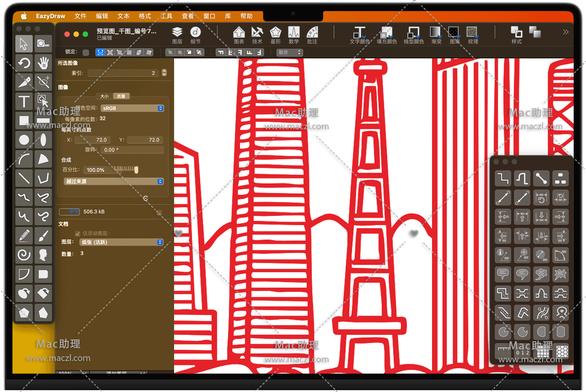Switch to the 大小 tab

click(105, 96)
